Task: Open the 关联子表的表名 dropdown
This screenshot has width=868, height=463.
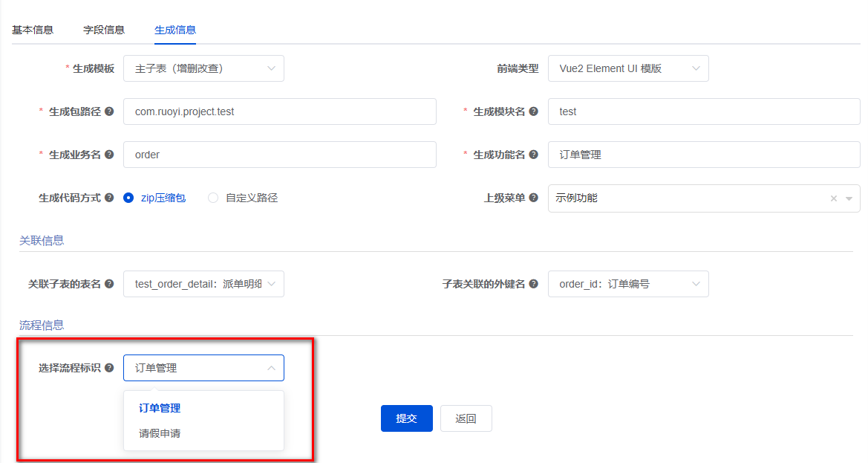Action: tap(203, 284)
